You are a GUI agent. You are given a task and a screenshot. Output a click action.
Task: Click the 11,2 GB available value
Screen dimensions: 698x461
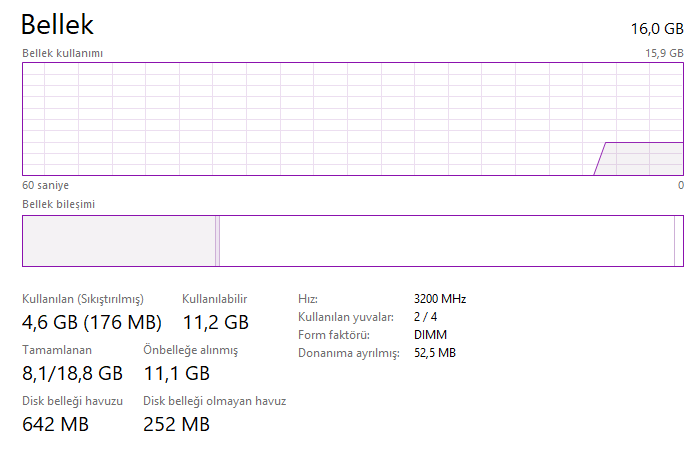215,322
